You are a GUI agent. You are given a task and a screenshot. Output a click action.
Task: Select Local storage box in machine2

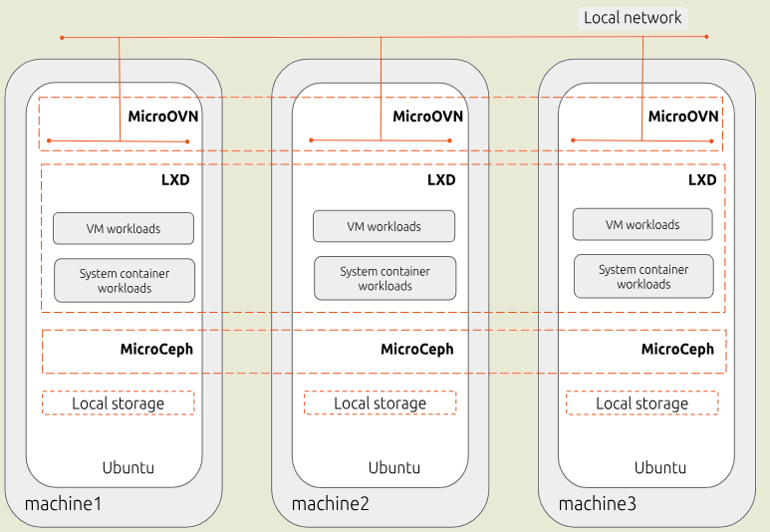pos(380,403)
